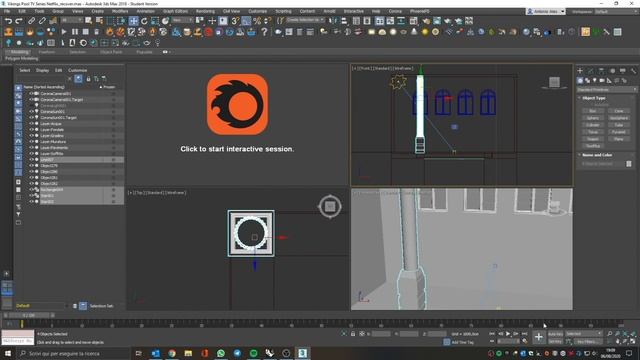This screenshot has width=640, height=360.
Task: Toggle visibility of the Rectangle object row
Action: (31, 190)
